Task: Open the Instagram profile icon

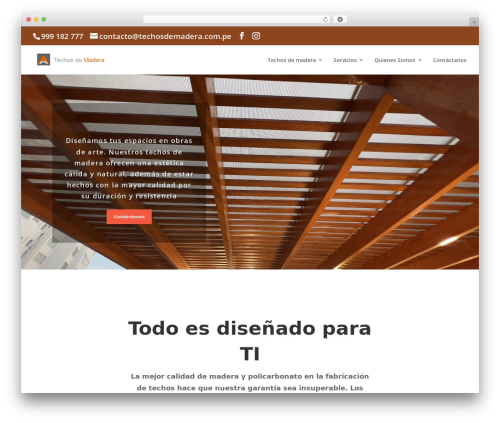Action: (256, 36)
